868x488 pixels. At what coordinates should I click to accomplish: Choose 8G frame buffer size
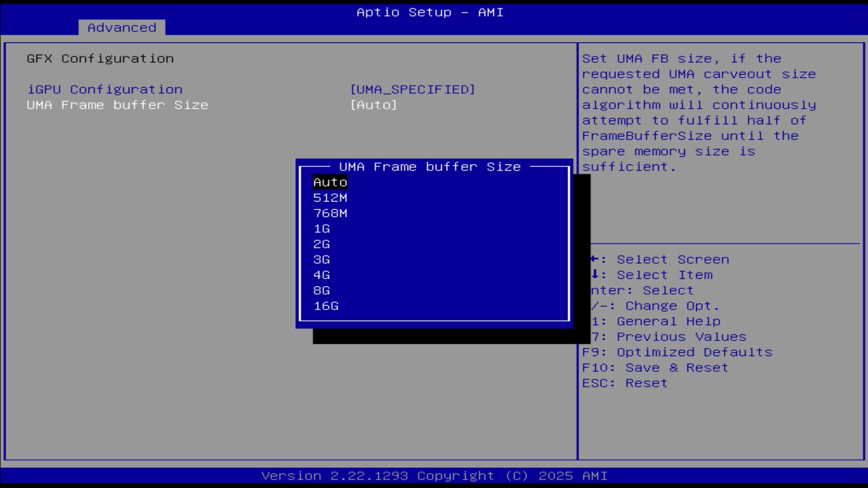click(x=321, y=291)
